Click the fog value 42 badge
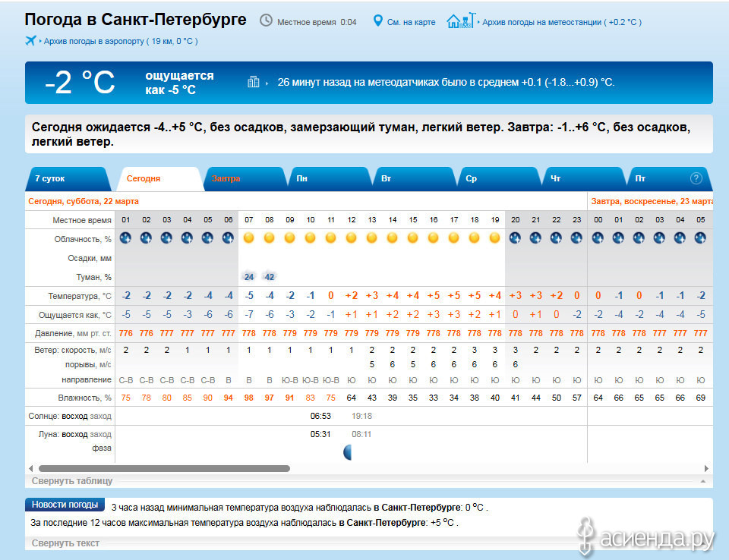This screenshot has height=560, width=729. 269,277
